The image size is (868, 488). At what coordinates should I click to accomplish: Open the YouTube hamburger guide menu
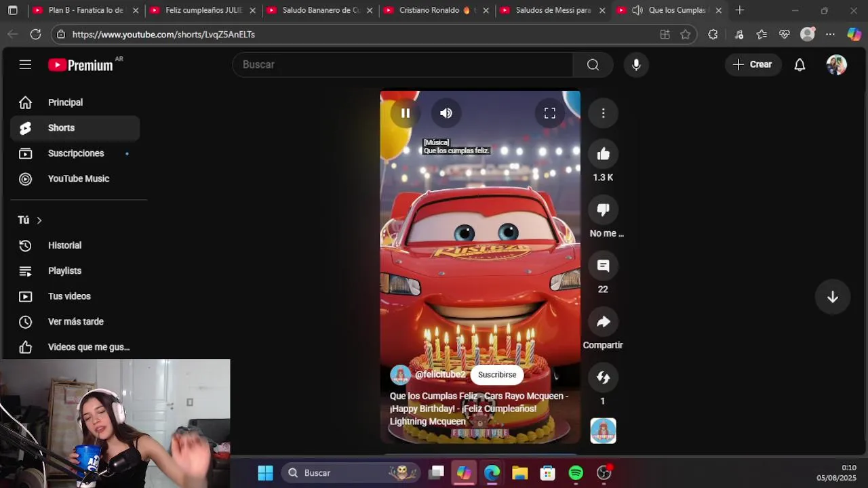pyautogui.click(x=25, y=64)
